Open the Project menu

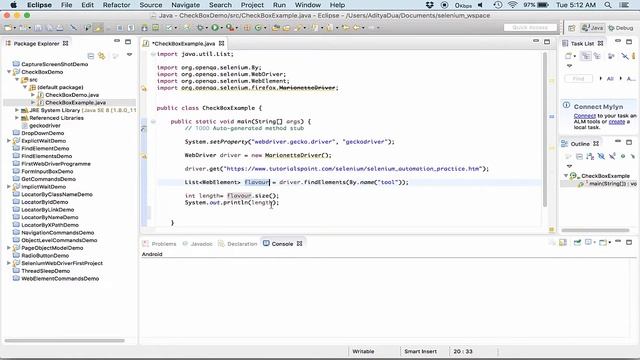(x=252, y=5)
